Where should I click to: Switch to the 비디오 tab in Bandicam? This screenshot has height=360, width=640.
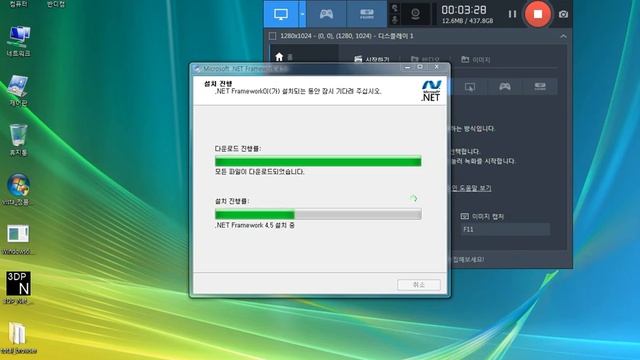pos(425,60)
